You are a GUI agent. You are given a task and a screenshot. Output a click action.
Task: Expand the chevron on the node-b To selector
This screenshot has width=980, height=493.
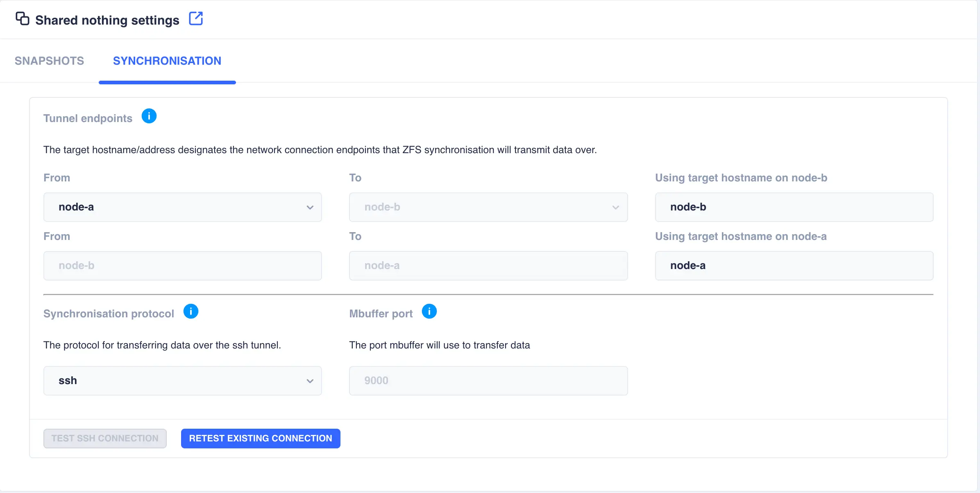tap(616, 207)
